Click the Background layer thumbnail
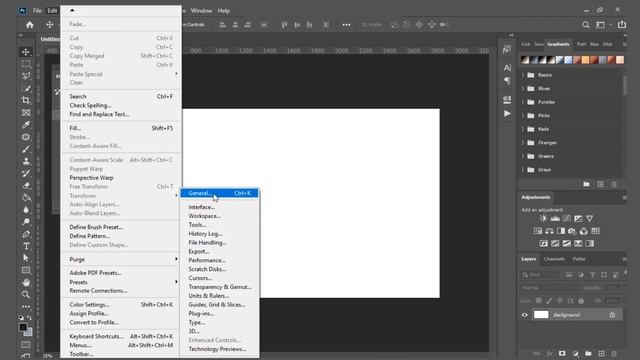The image size is (640, 360). click(x=541, y=315)
